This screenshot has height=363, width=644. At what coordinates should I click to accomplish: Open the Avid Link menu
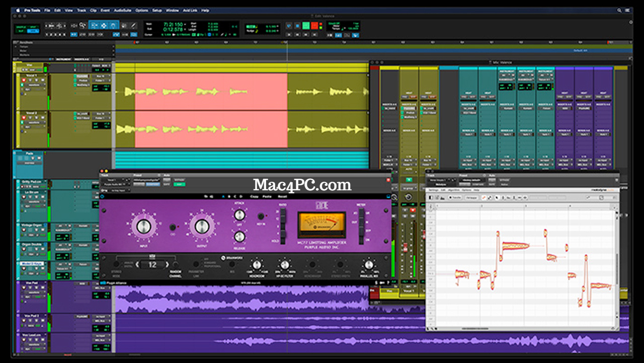point(190,10)
